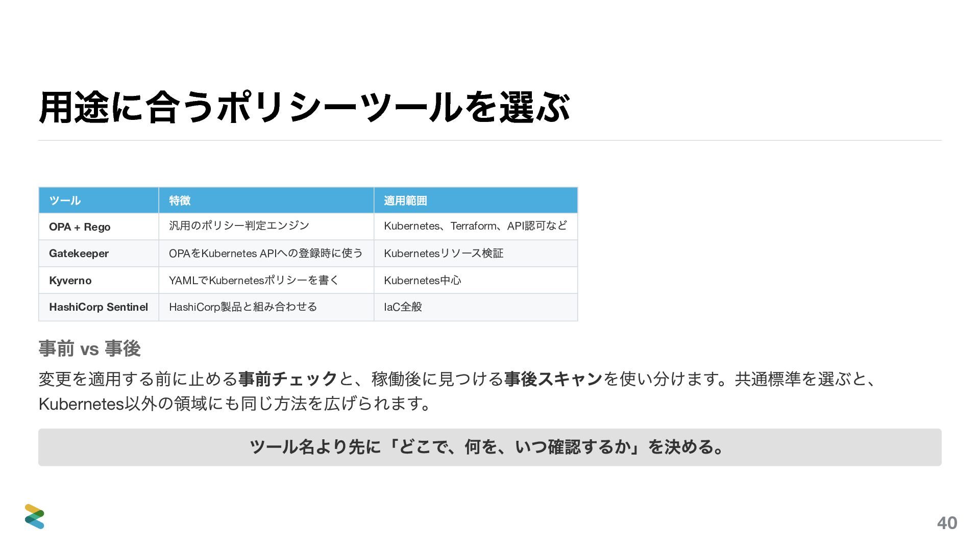Click the Kubernetes、Terraform、API認可など cell
Screen dimensions: 980x551
click(476, 227)
